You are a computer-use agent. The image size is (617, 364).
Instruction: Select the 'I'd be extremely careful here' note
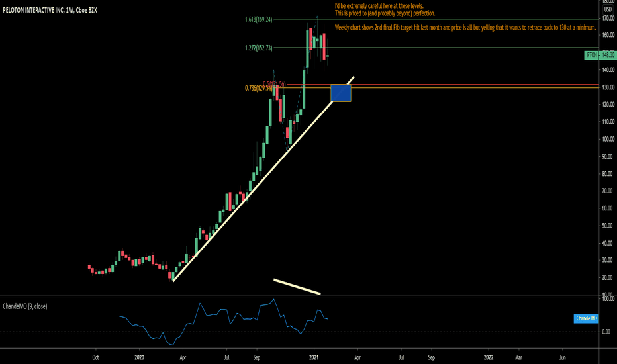[379, 6]
